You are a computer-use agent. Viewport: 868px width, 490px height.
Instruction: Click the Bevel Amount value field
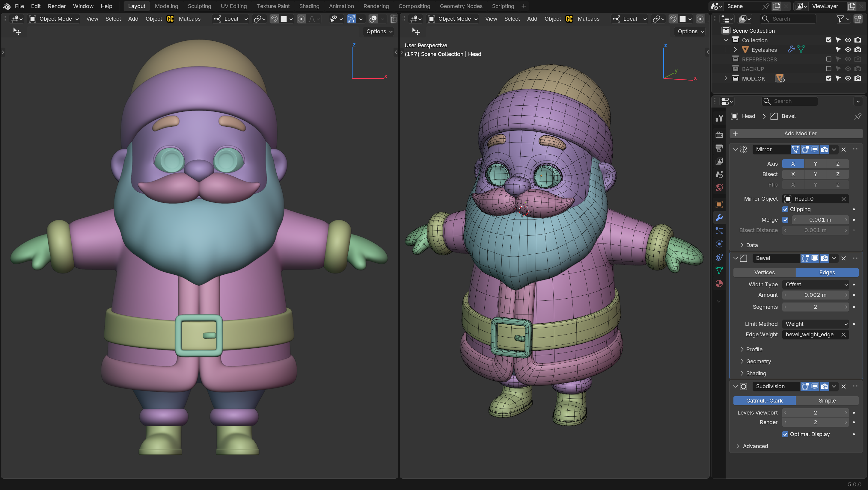815,295
